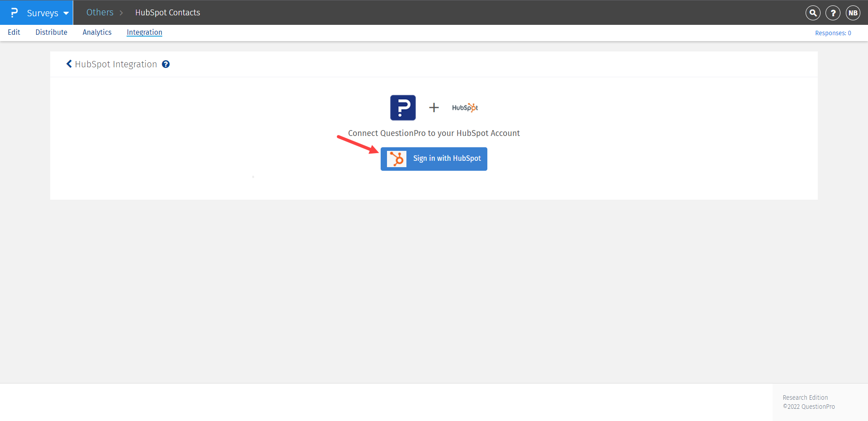View the Responses: 0 count link
The image size is (868, 421).
tap(833, 33)
